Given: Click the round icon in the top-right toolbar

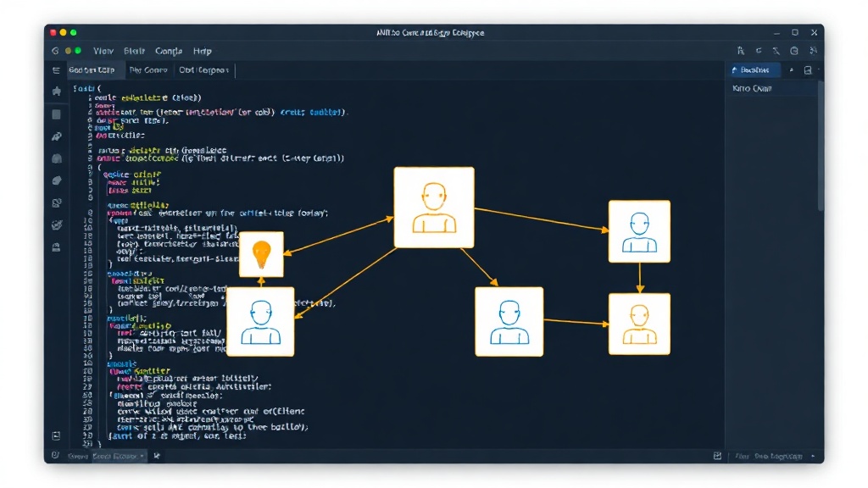Looking at the screenshot, I should click(794, 51).
